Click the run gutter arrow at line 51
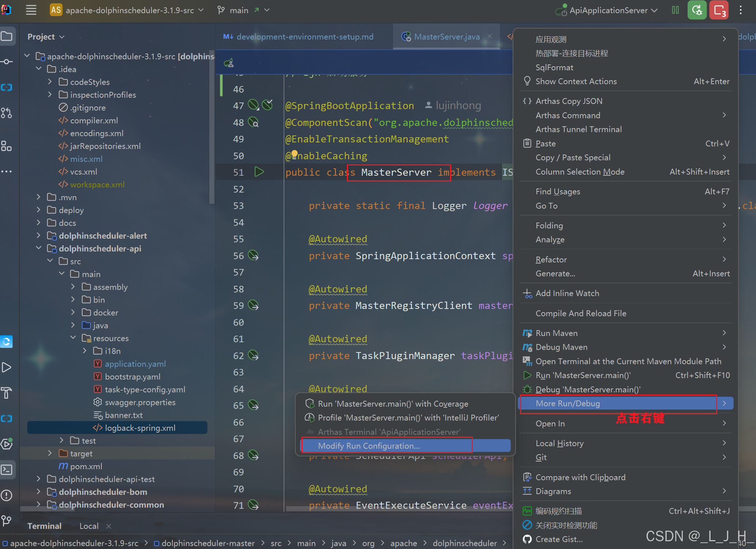Image resolution: width=756 pixels, height=549 pixels. 259,172
